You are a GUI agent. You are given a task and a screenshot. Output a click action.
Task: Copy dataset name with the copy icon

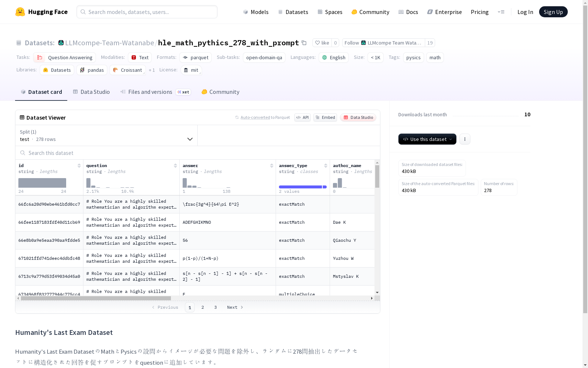tap(304, 43)
